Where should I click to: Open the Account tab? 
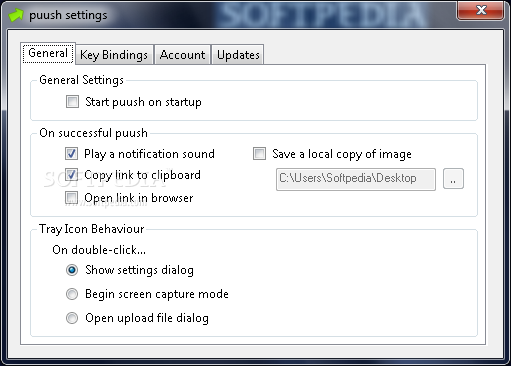point(182,55)
